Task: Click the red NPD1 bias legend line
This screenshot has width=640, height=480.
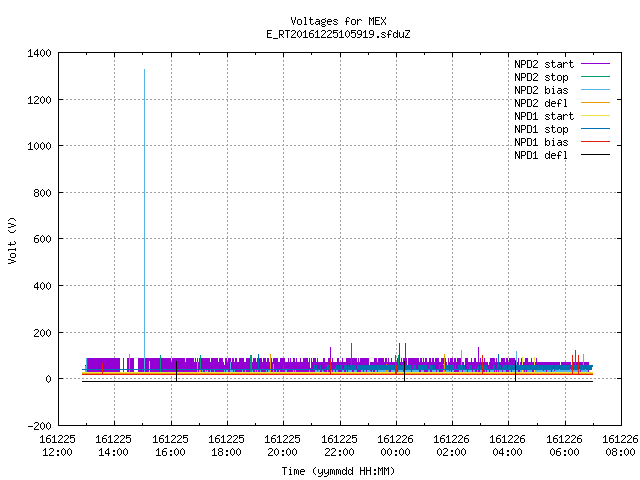Action: click(596, 142)
